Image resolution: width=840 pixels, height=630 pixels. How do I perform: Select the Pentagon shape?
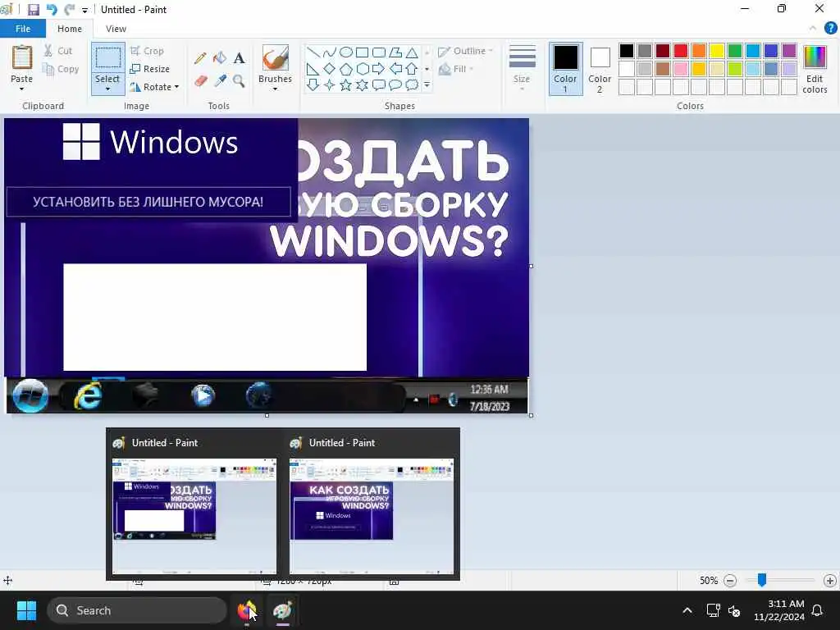[346, 69]
